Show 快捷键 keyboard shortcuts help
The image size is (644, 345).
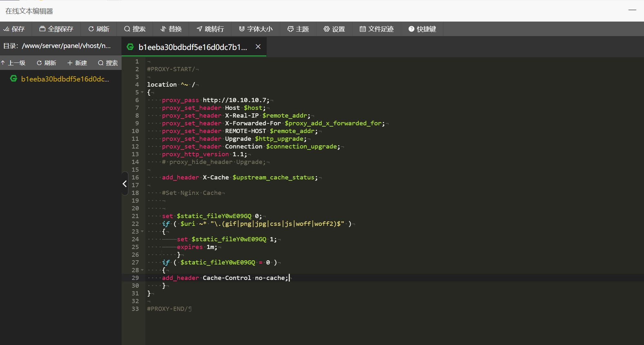click(422, 29)
